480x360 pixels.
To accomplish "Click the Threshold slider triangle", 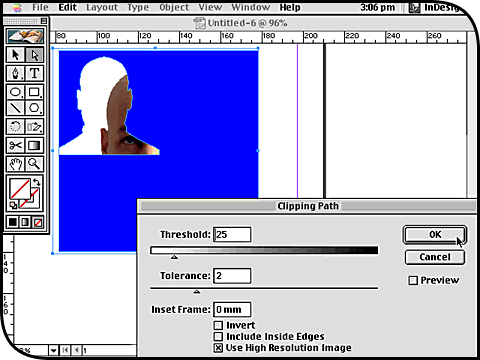I will point(174,257).
